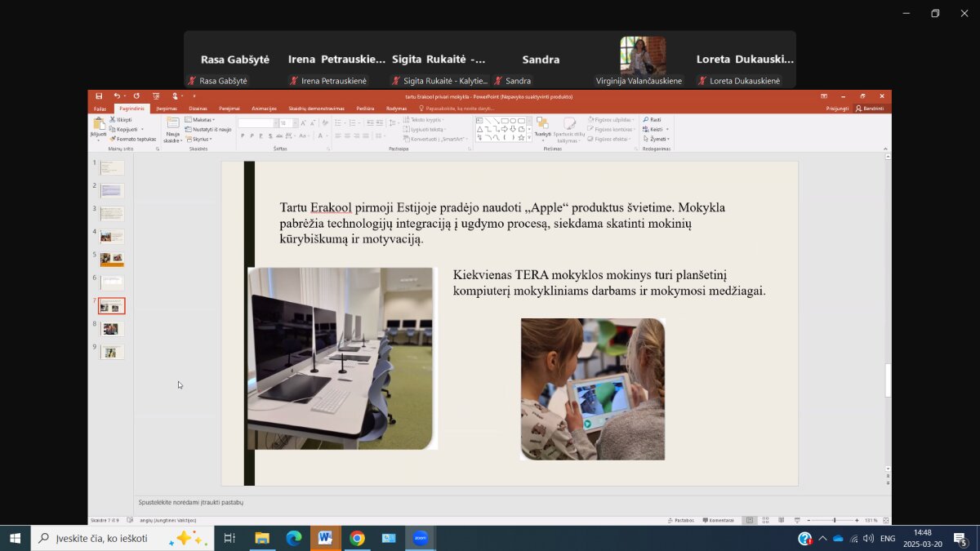
Task: Open the font size combo box
Action: [288, 123]
